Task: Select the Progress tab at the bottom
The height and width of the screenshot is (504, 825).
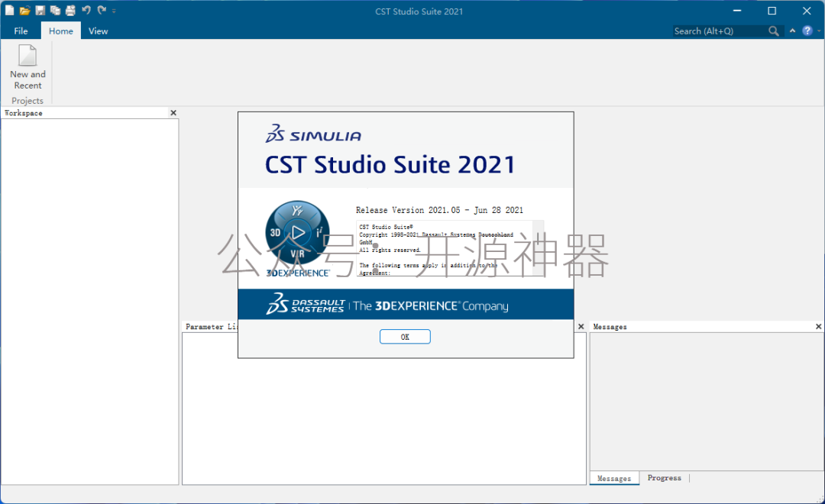Action: [x=664, y=478]
